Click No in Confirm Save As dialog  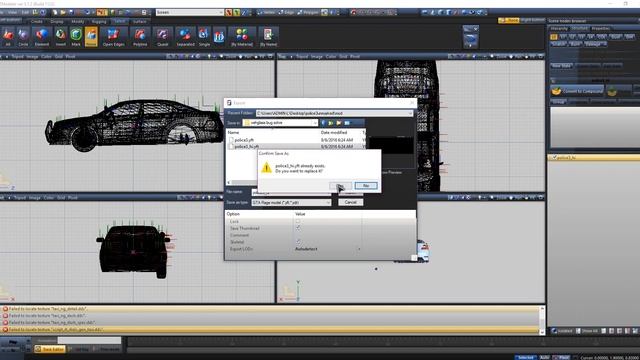366,186
